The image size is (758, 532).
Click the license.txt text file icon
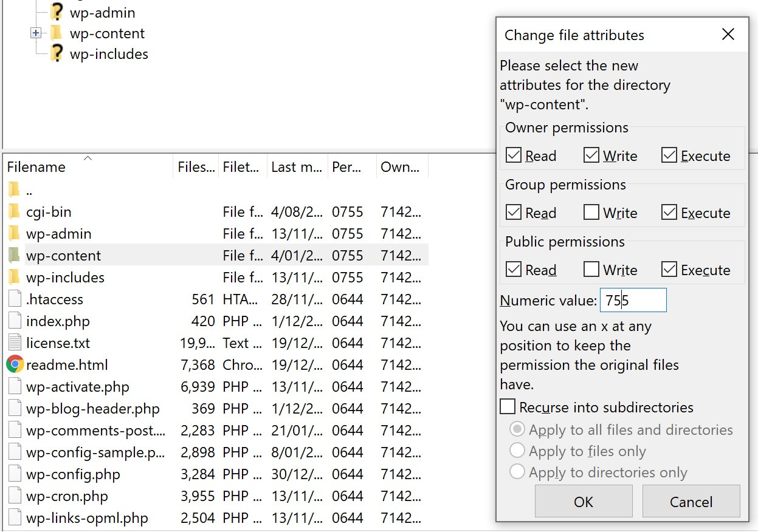[15, 343]
